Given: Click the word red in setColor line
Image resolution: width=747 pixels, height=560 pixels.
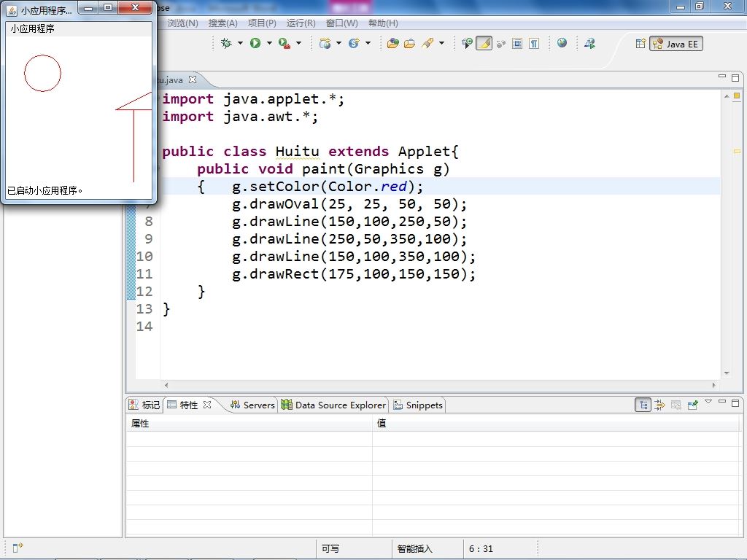Looking at the screenshot, I should point(393,186).
